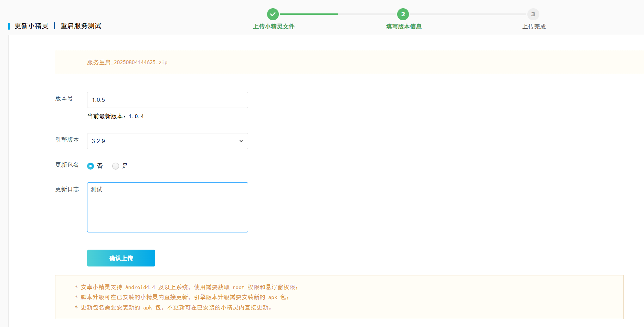This screenshot has width=644, height=327.
Task: Click the note about 更新包名 needing new apk
Action: [173, 307]
